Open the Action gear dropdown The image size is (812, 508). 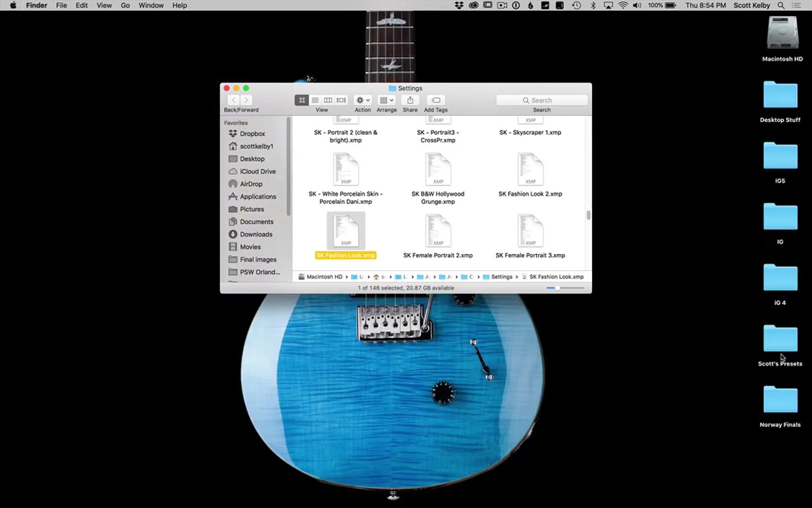pos(363,100)
